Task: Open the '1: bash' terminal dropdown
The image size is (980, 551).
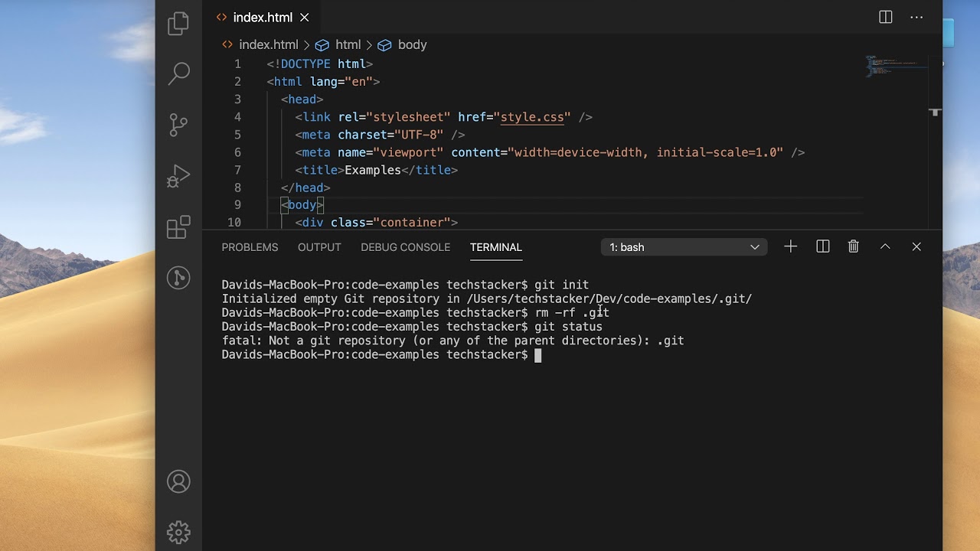Action: click(684, 247)
